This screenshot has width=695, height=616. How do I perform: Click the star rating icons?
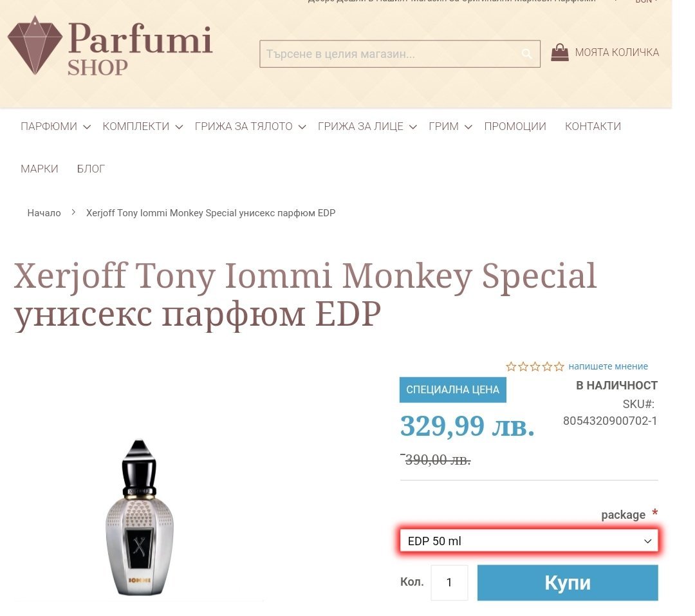point(535,366)
